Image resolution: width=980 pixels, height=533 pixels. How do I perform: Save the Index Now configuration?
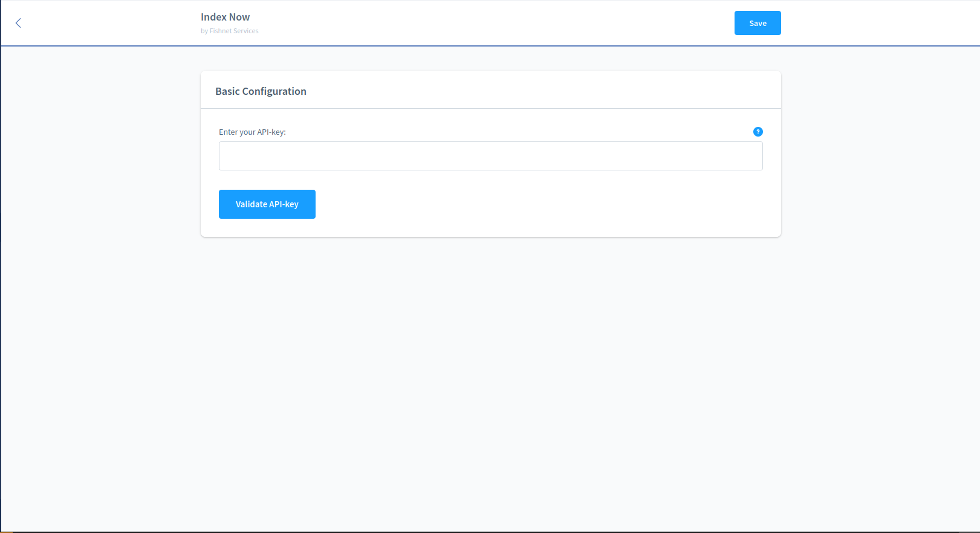758,23
